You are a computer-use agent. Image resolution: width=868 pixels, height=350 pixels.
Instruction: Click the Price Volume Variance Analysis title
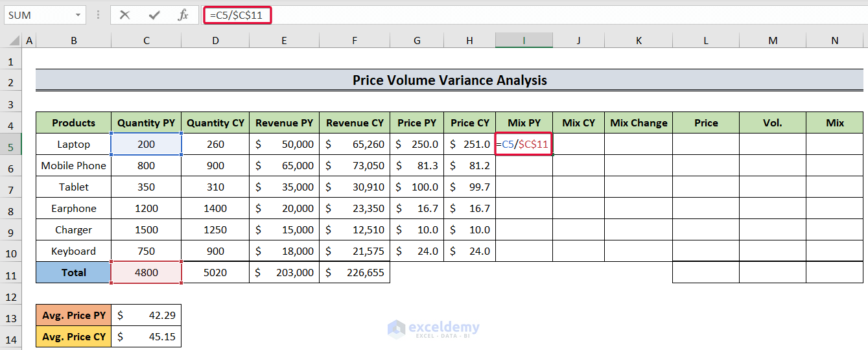coord(449,80)
